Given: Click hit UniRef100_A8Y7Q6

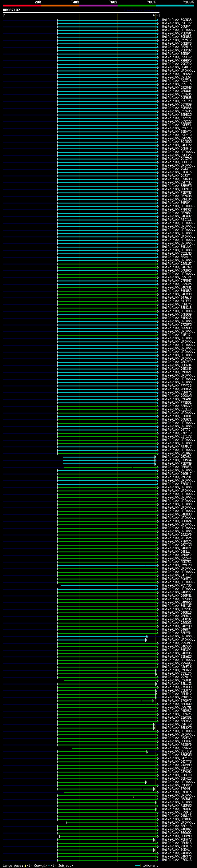Looking at the screenshot, I should [x=177, y=585].
